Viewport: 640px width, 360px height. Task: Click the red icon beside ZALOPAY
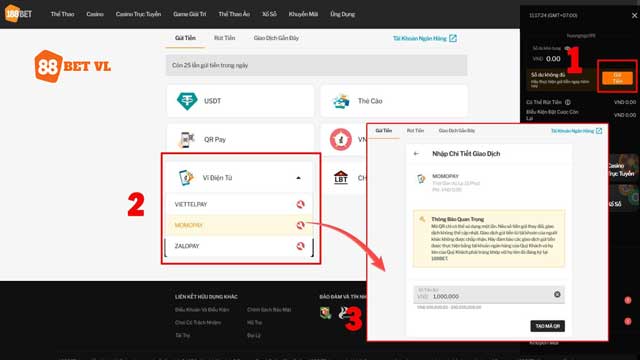pyautogui.click(x=300, y=246)
